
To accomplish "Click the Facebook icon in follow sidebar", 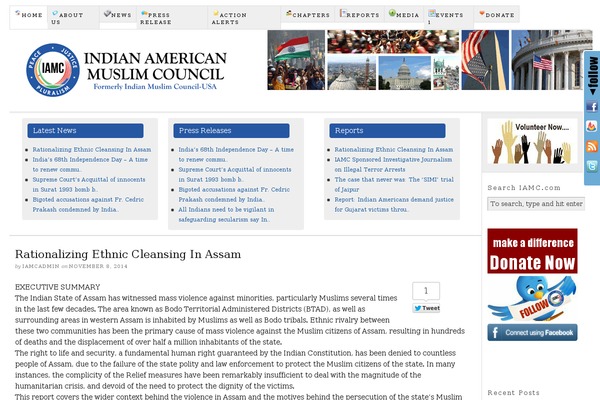I will click(x=592, y=107).
